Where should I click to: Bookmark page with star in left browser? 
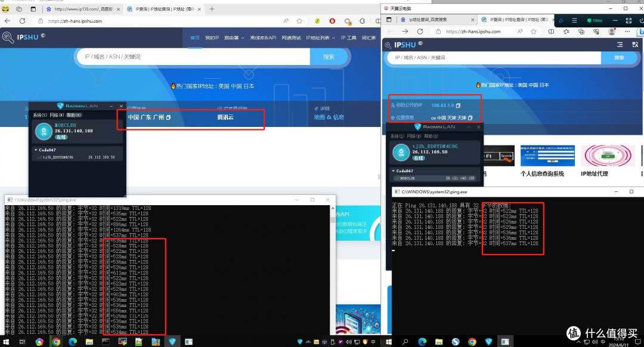299,21
